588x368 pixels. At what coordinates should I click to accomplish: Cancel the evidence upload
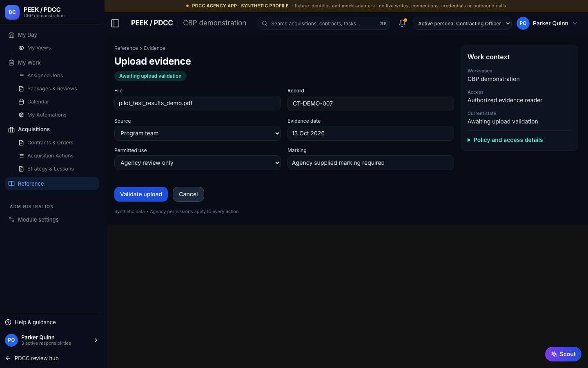[188, 194]
